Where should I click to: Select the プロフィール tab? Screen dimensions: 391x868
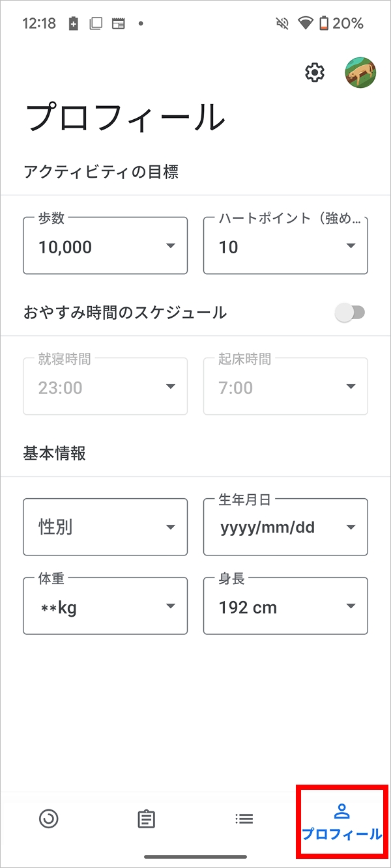(x=341, y=821)
